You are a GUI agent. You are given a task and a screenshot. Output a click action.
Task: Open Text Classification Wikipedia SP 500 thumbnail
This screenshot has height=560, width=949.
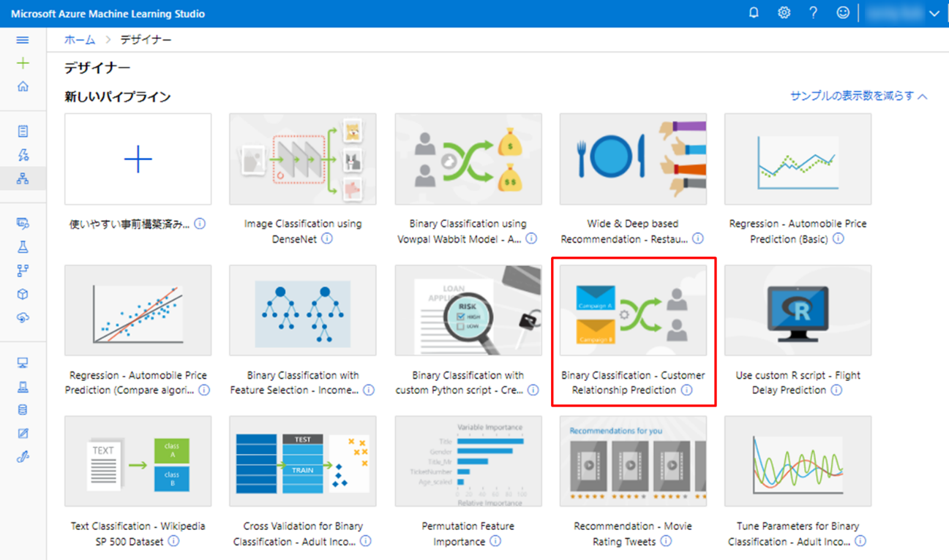pos(138,461)
